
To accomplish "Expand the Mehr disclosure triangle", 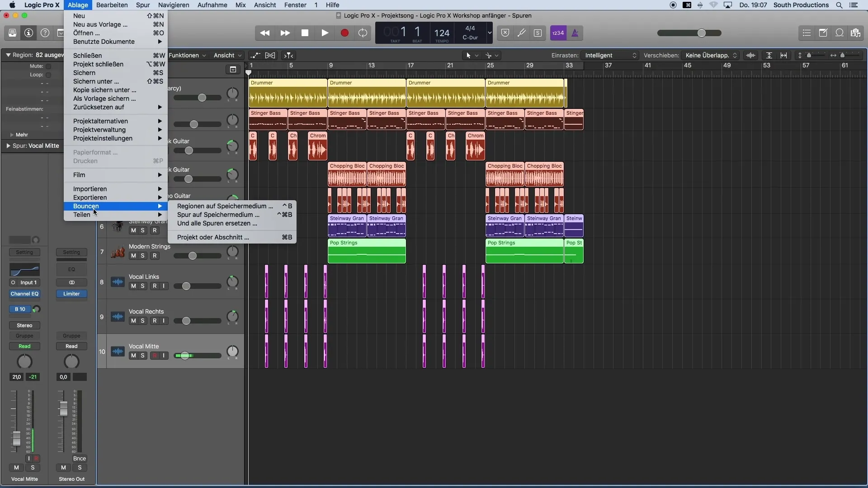I will tap(12, 135).
